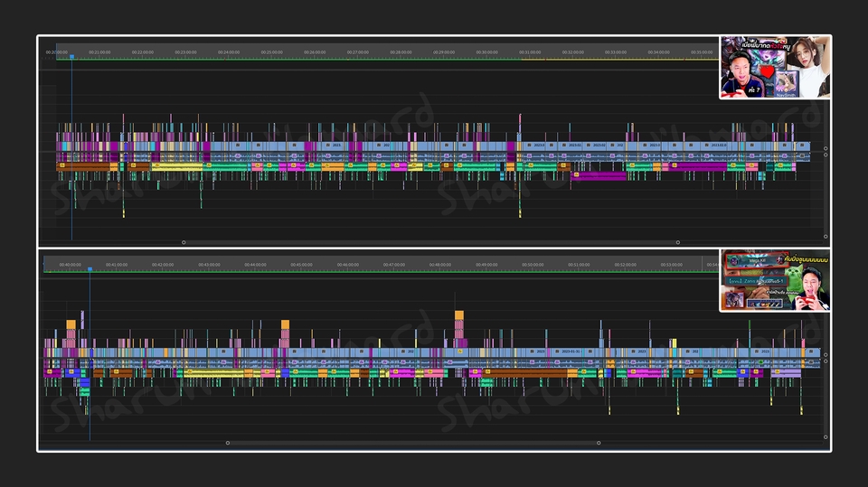Screen dimensions: 868x487
Task: Click the 00:34:00:00 mark on the top ruler
Action: pos(659,52)
